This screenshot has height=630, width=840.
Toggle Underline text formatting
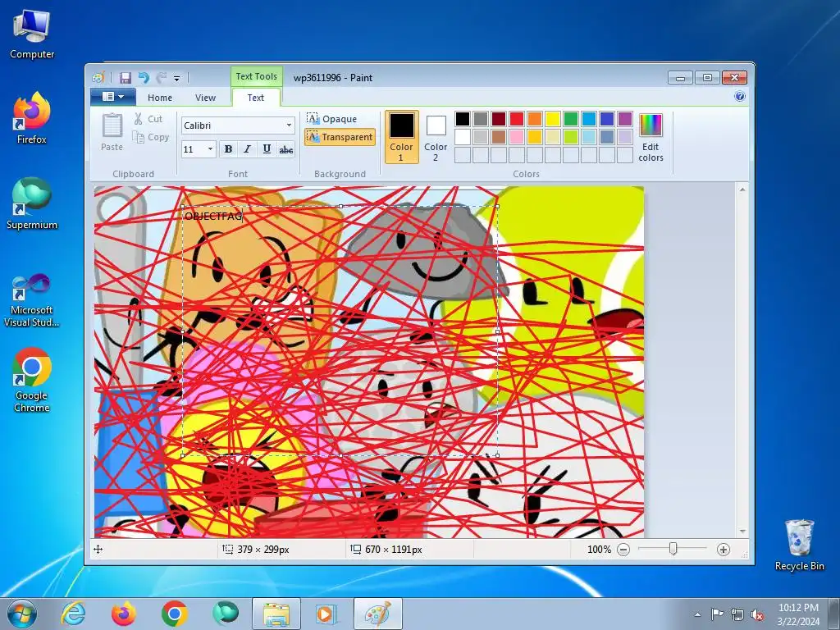(267, 149)
